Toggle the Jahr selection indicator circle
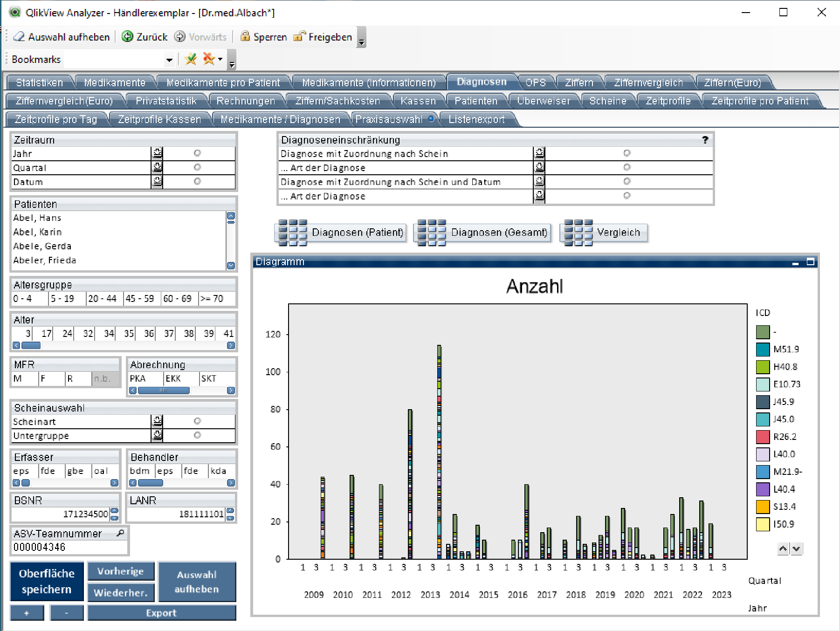 [x=197, y=153]
